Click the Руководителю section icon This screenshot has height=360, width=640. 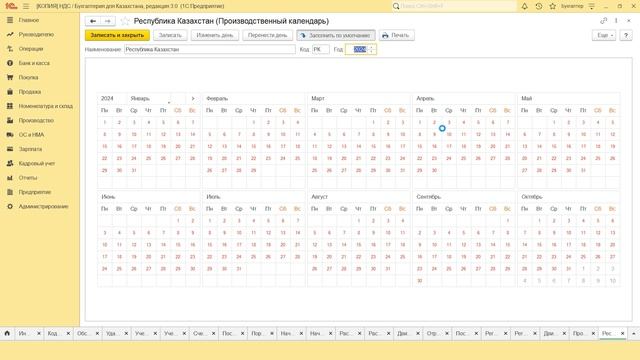(10, 34)
